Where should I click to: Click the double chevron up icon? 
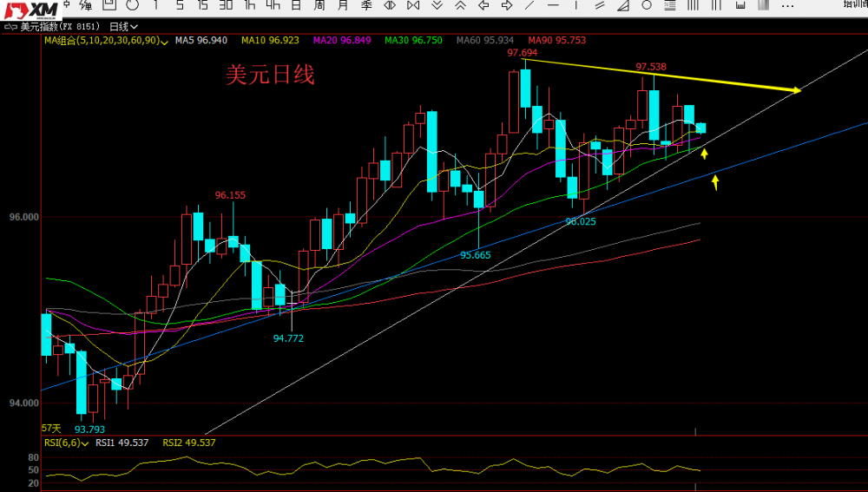coord(460,5)
